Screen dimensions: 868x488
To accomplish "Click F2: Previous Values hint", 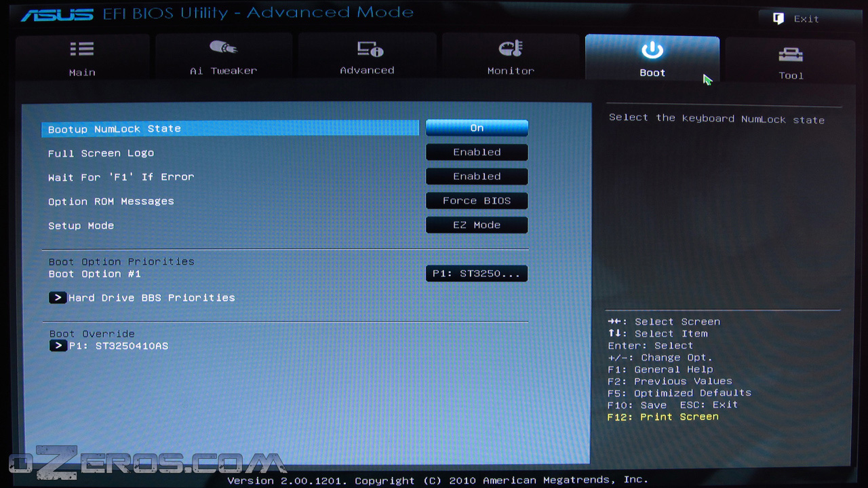I will (670, 381).
